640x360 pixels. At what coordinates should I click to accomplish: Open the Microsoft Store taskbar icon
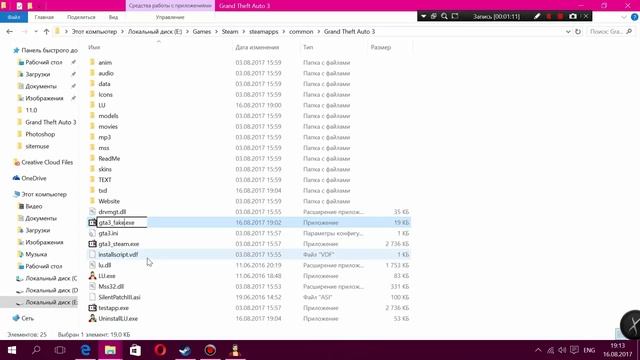pos(135,350)
